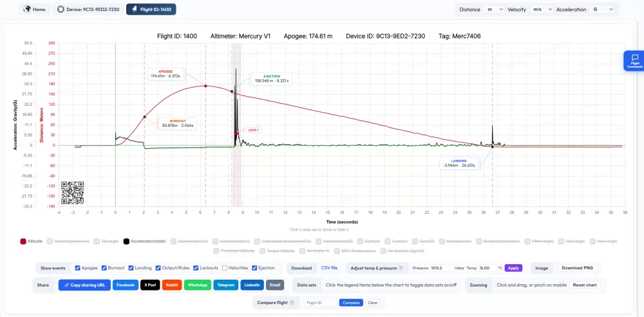The height and width of the screenshot is (317, 644).
Task: Uncheck the Apogee events checkbox
Action: pos(78,268)
